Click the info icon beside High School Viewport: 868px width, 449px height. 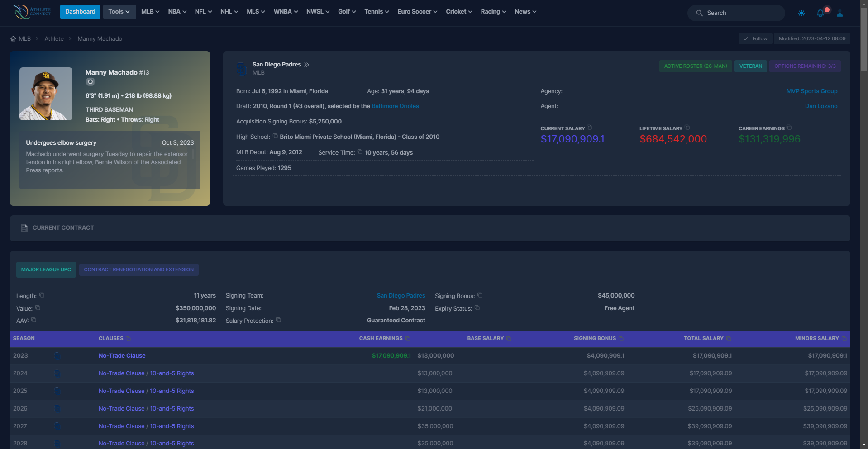coord(275,136)
